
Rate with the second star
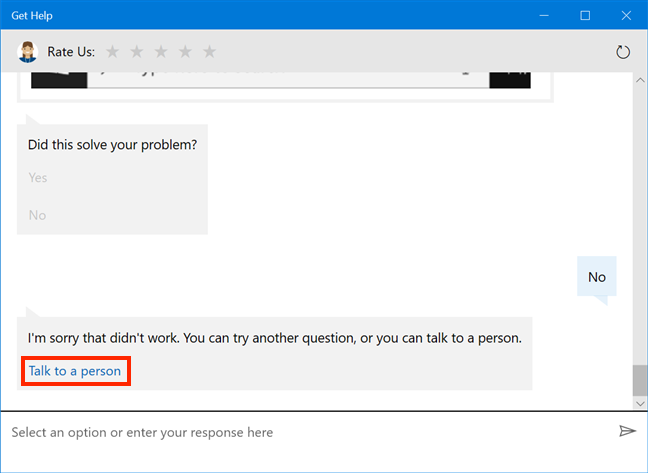[x=136, y=52]
